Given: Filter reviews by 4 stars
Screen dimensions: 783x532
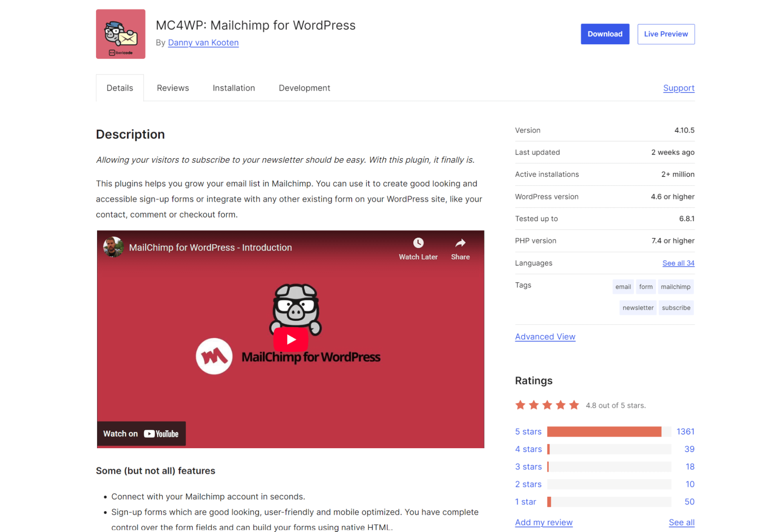Looking at the screenshot, I should pyautogui.click(x=528, y=449).
